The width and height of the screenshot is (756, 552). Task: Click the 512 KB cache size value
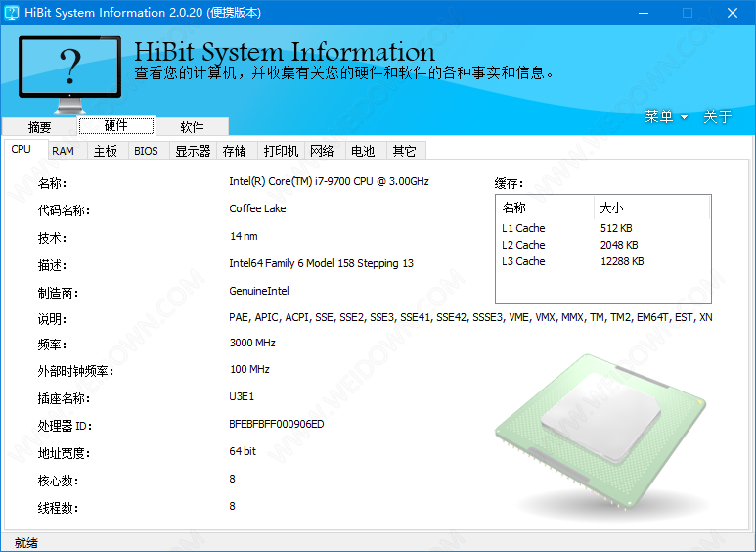(616, 228)
